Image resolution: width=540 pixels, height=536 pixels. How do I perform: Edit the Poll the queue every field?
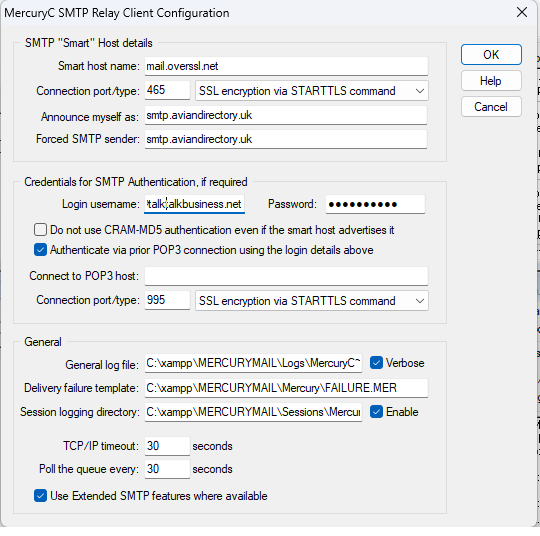coord(167,469)
